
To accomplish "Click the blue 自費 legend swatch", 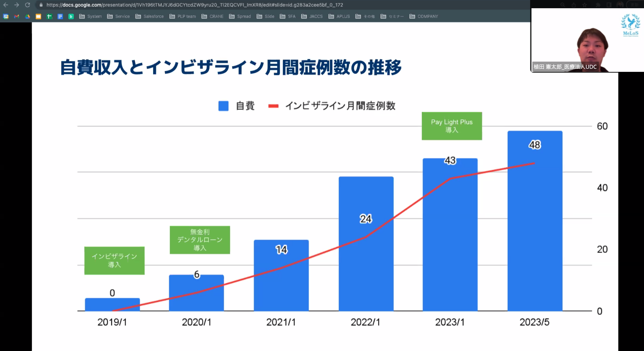I will [x=223, y=106].
